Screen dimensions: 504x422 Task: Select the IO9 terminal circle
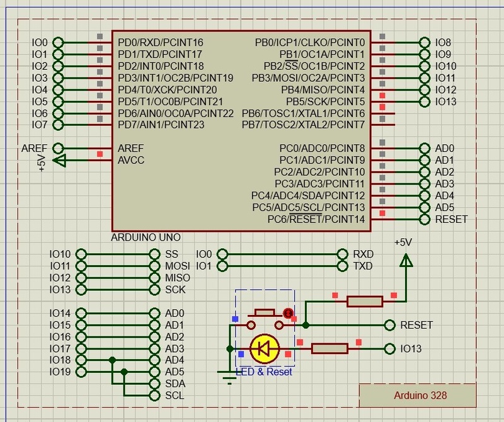coord(425,54)
